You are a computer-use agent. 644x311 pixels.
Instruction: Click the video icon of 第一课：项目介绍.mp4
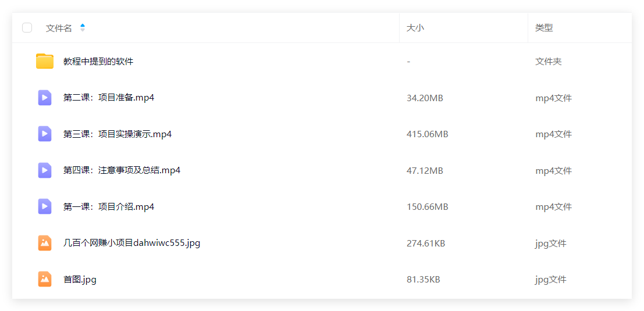(x=45, y=206)
